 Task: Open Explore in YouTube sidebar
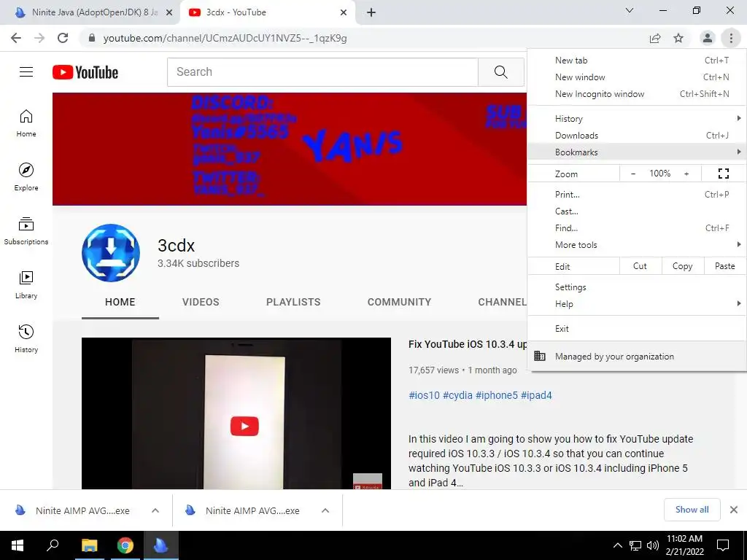[x=26, y=176]
